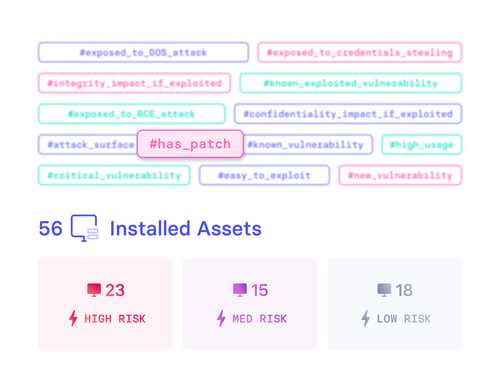Screen dimensions: 500x392
Task: Select the #new_vulnerability tag
Action: [400, 175]
